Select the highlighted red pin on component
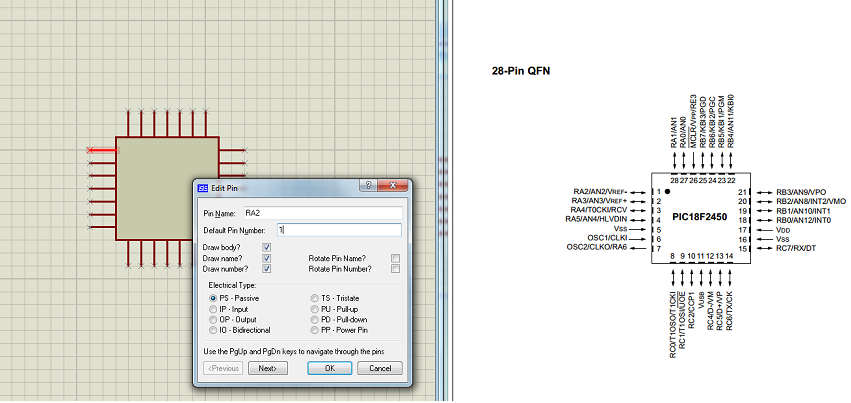The height and width of the screenshot is (403, 851). tap(101, 150)
